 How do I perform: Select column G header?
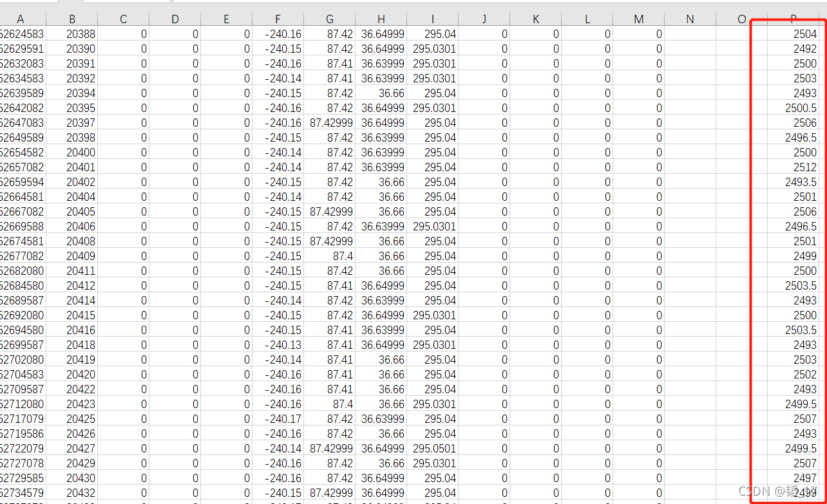[x=329, y=19]
